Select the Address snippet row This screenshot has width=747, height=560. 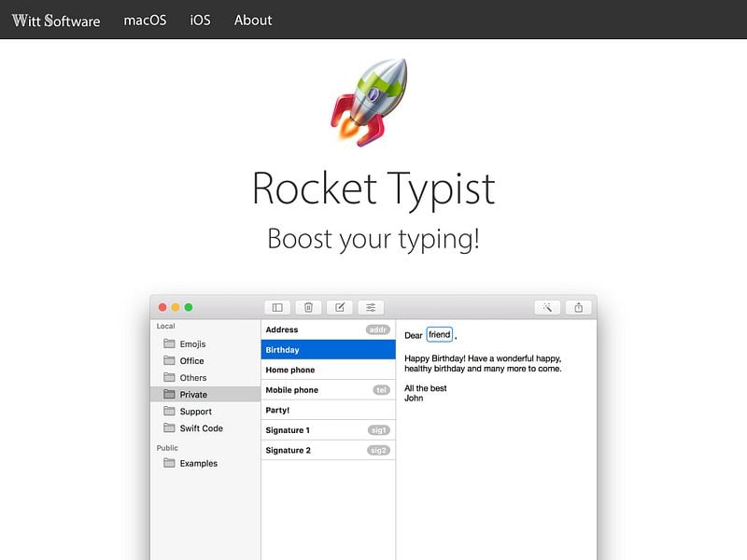(x=329, y=329)
